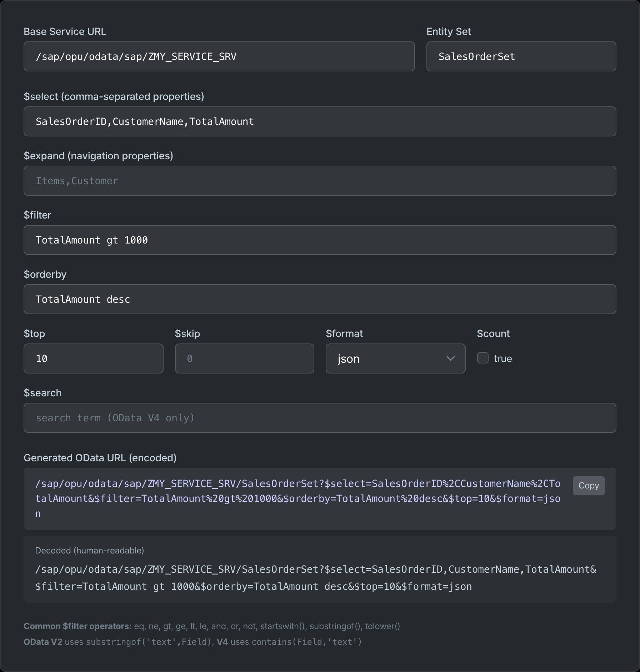Click the Entity Set input field
640x672 pixels.
pyautogui.click(x=521, y=56)
